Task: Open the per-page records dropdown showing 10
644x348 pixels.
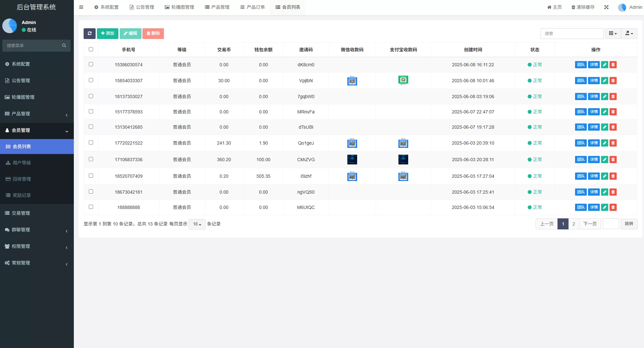Action: pos(197,224)
